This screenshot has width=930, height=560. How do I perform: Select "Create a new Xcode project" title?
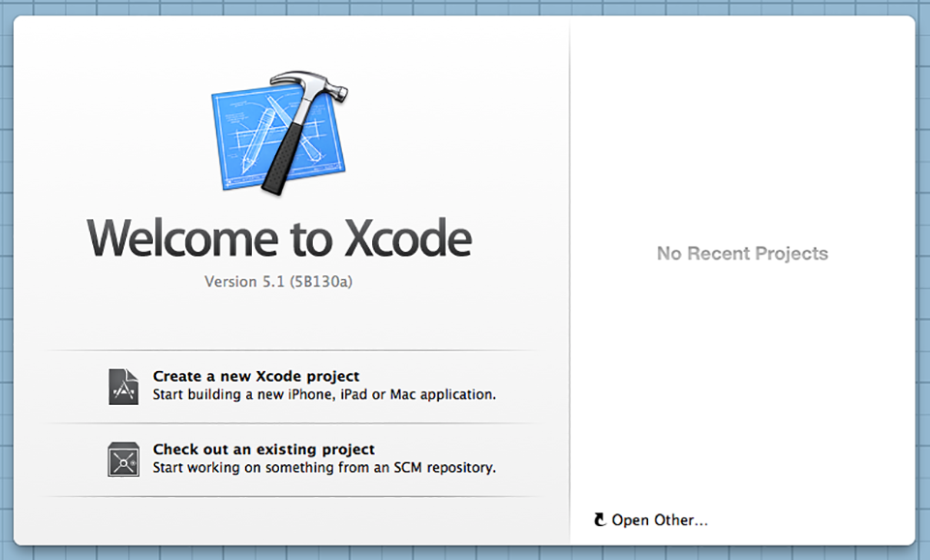tap(256, 376)
